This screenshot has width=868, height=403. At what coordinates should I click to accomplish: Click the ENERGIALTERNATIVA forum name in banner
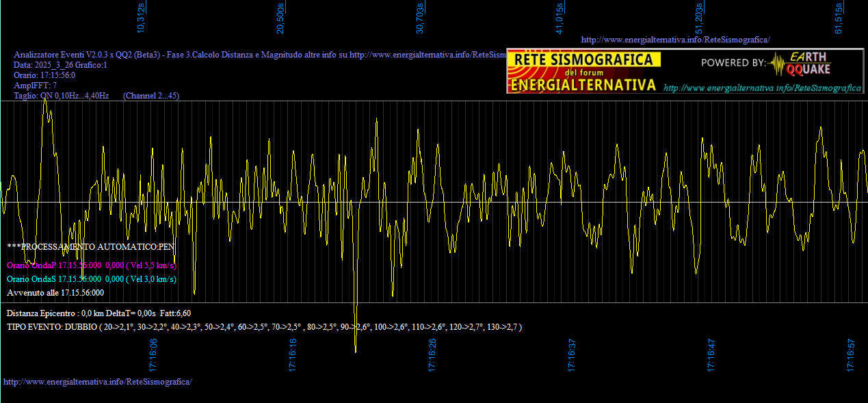point(583,85)
